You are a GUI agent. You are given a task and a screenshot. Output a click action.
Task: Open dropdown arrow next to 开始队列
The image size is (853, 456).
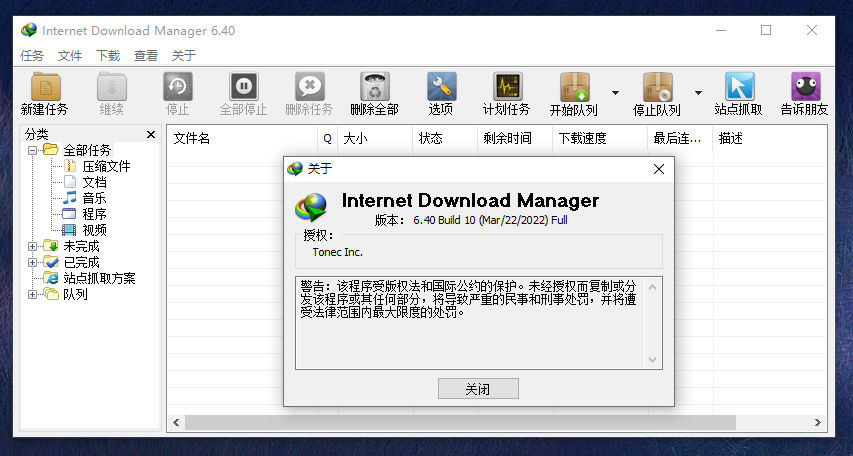coord(615,93)
